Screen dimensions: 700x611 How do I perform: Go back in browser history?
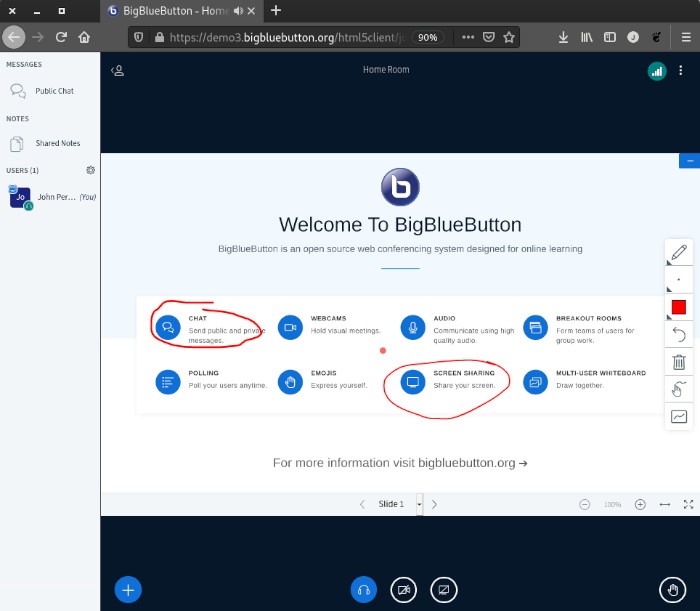click(x=14, y=37)
